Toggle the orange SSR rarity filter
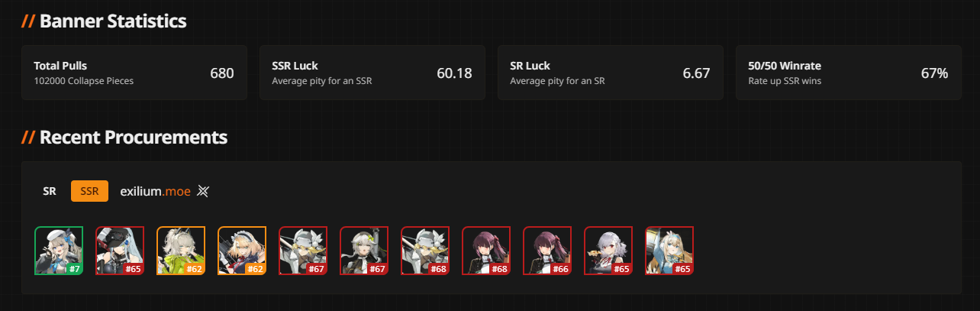 (x=89, y=191)
